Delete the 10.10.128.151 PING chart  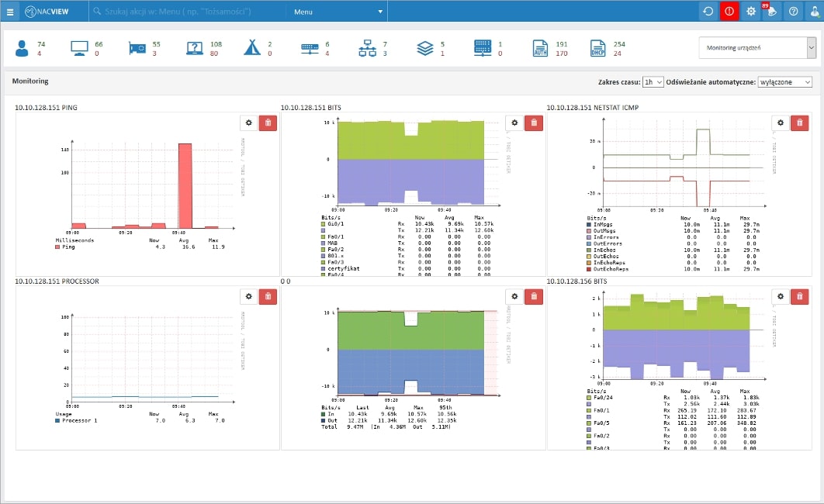tap(267, 123)
